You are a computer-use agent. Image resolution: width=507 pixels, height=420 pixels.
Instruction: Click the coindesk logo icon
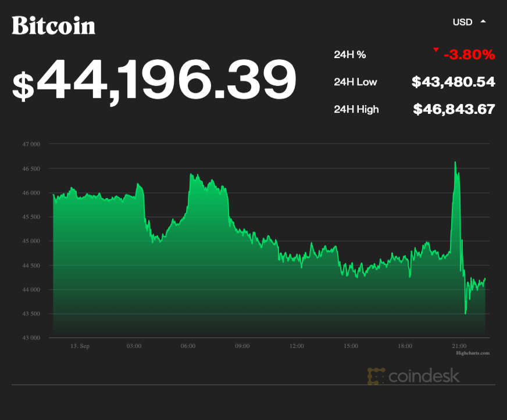pos(376,376)
